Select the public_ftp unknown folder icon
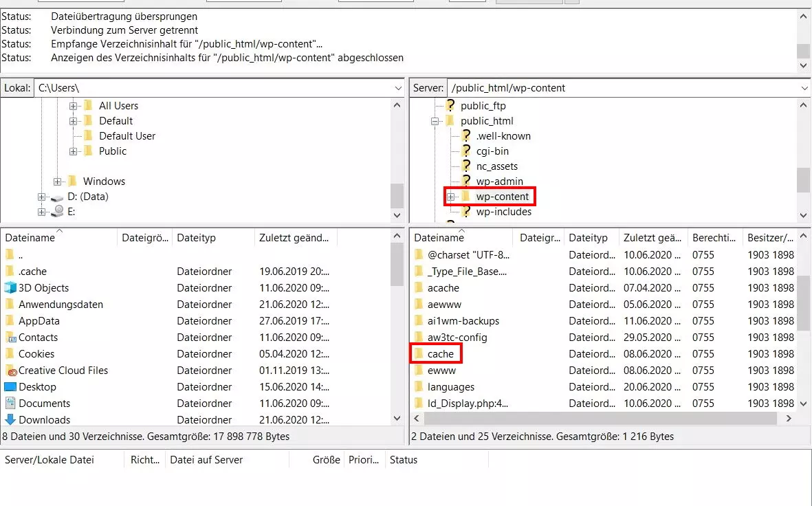Viewport: 812px width, 506px height. 450,106
